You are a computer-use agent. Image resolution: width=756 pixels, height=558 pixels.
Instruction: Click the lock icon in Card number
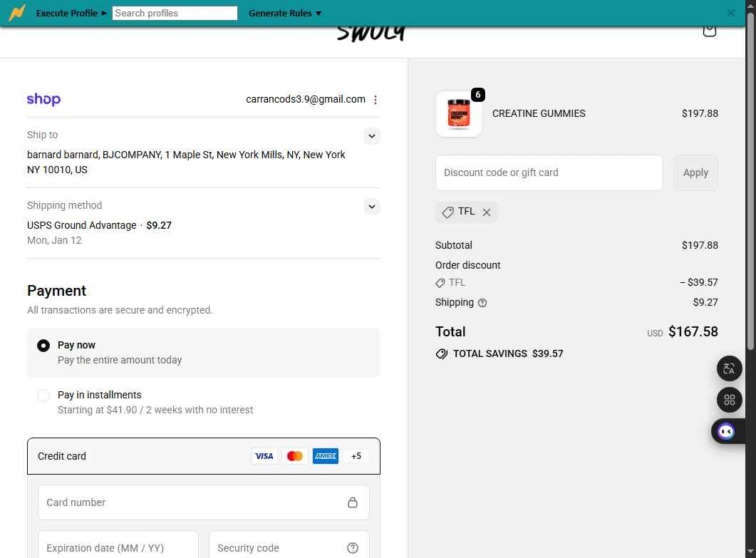point(353,502)
